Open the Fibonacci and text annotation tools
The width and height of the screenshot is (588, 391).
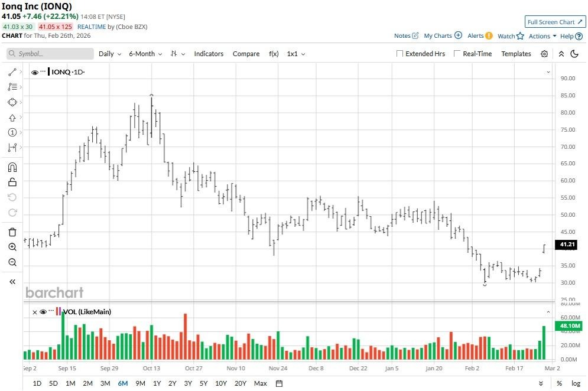click(12, 87)
